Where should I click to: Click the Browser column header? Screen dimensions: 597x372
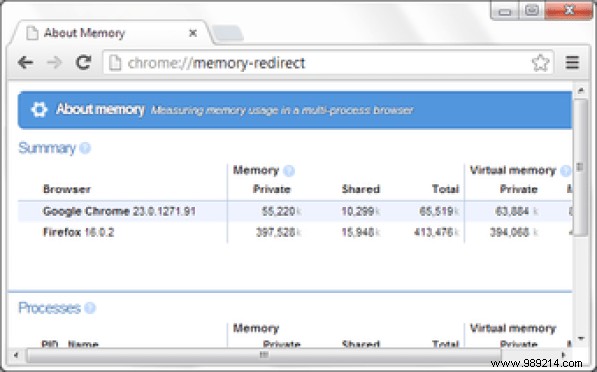pos(67,189)
